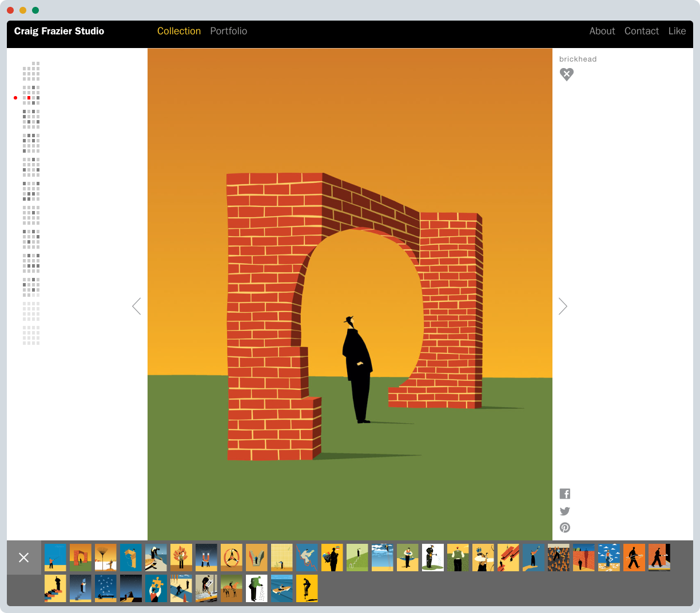Select the man sweeping boat thumbnail
Image resolution: width=700 pixels, height=613 pixels.
[156, 558]
